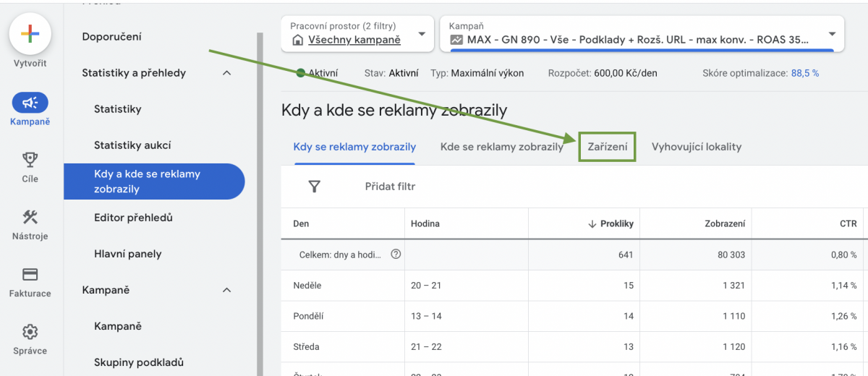Sort table by Prokliky column header
Viewport: 868px width, 376px height.
[616, 223]
